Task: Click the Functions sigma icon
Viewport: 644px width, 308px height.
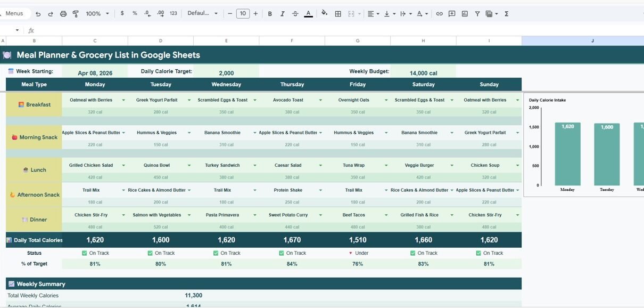Action: point(506,14)
